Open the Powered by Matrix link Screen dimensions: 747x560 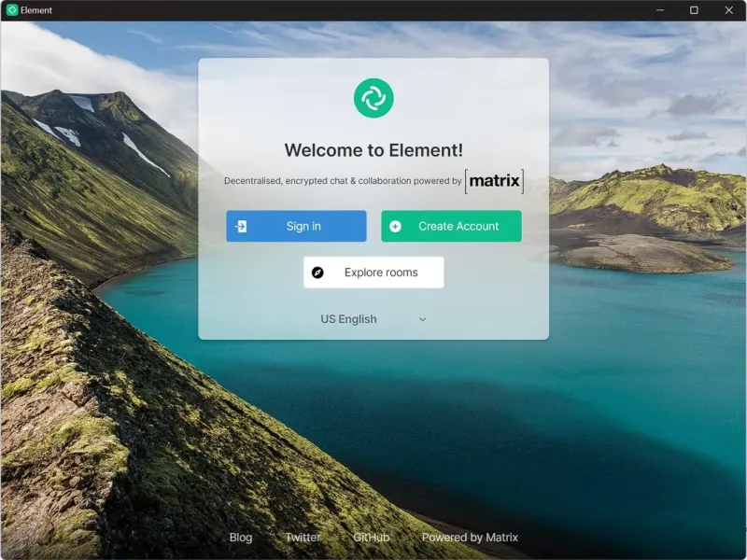pyautogui.click(x=470, y=538)
